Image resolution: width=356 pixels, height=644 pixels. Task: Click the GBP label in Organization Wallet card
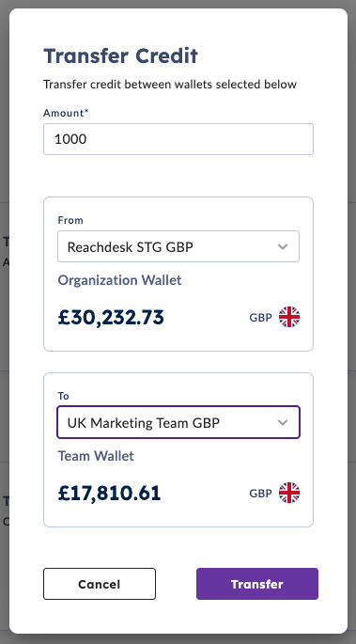pos(260,318)
